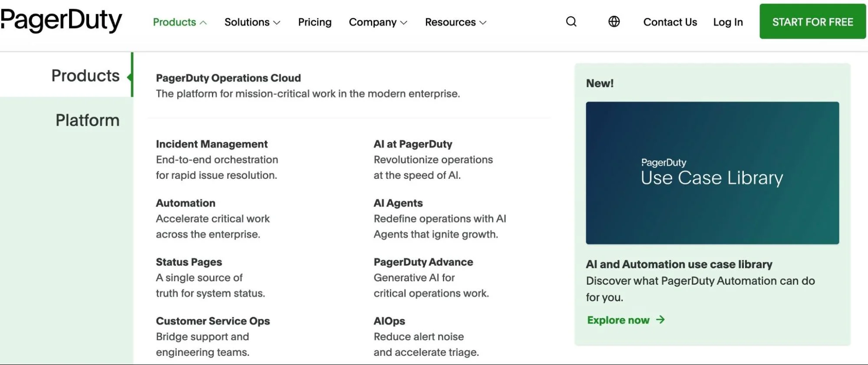Click Log In
Screen dimensions: 868x365
pos(728,22)
